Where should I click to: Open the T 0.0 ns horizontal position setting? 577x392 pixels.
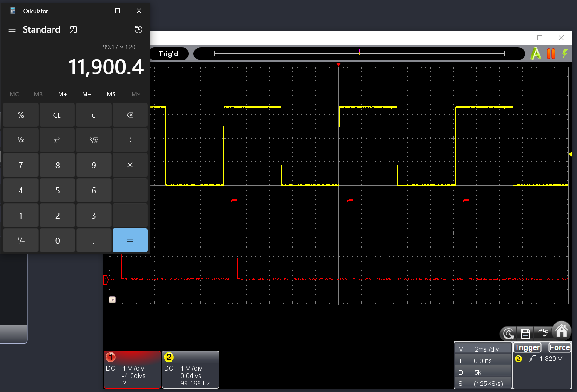click(483, 361)
